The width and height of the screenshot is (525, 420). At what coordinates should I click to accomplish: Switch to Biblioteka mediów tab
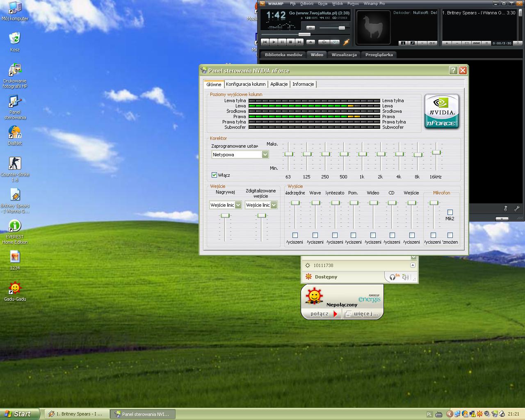(x=283, y=55)
